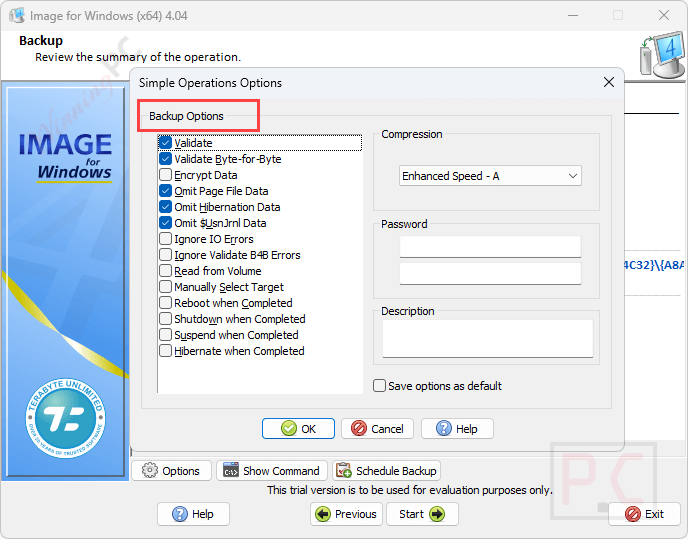Enable Ignore IO Errors
Image resolution: width=688 pixels, height=539 pixels.
click(x=165, y=239)
